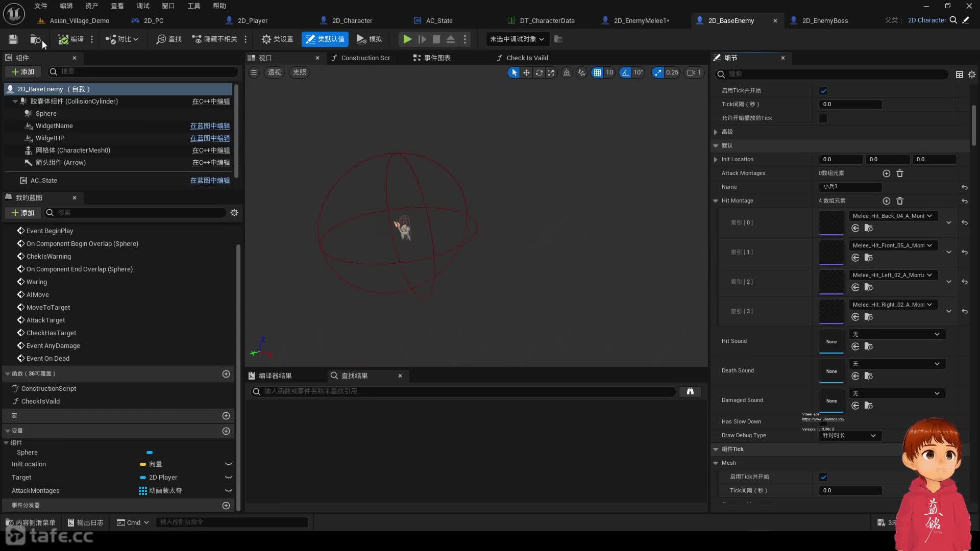Open 类设置 class settings
The image size is (980, 551).
pos(278,39)
